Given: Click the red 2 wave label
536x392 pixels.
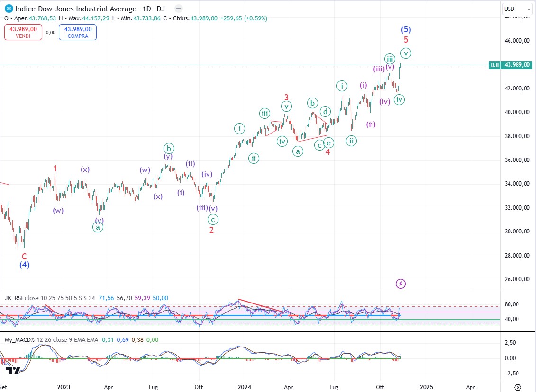Looking at the screenshot, I should tap(211, 230).
